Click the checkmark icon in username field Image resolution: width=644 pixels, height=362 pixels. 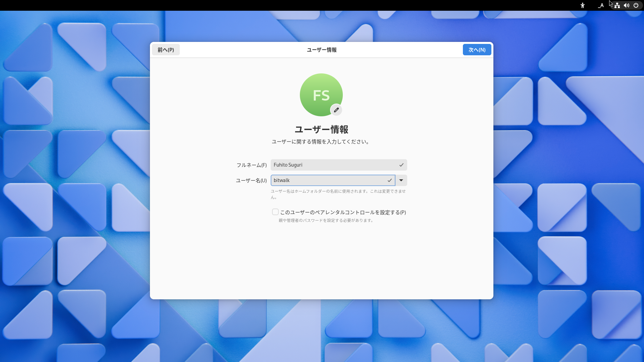click(389, 180)
